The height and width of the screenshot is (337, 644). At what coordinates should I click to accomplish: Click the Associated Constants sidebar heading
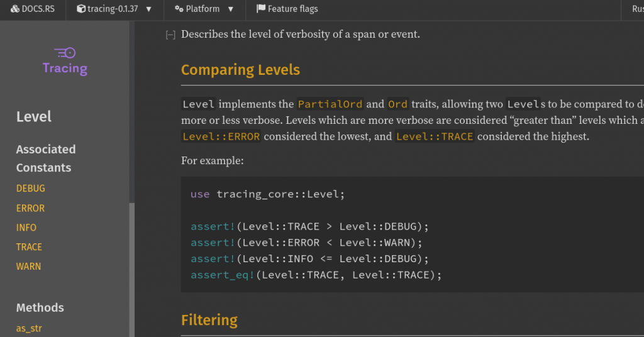point(46,158)
